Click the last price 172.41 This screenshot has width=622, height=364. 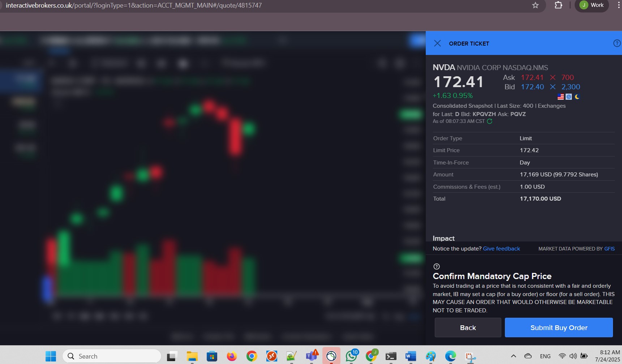tap(458, 82)
